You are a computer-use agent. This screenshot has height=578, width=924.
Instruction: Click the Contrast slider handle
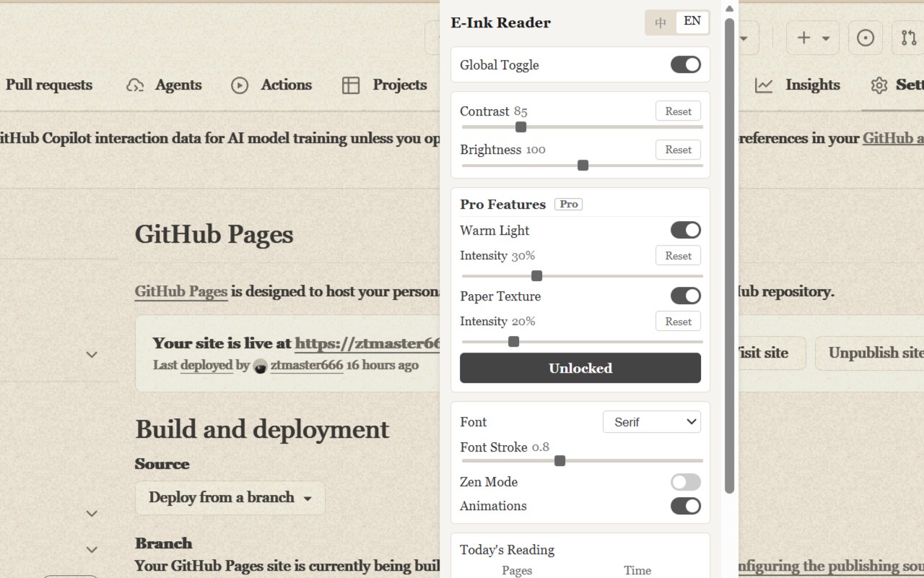coord(520,127)
